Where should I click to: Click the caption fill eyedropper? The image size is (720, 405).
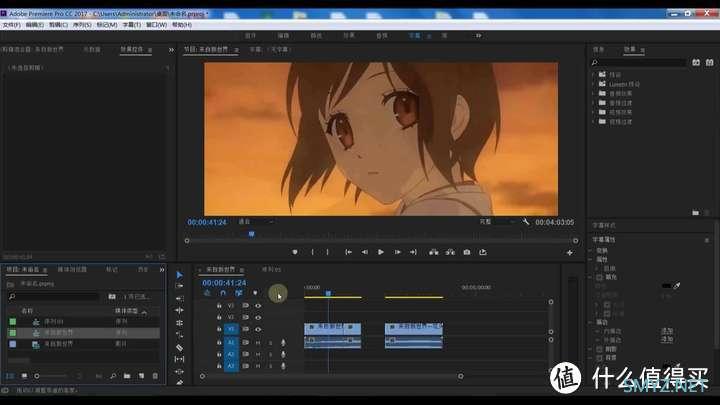tap(676, 286)
